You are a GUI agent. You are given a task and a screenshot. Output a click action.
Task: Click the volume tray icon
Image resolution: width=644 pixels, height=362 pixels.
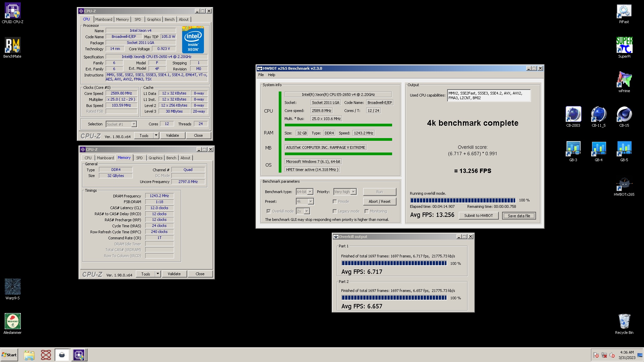pos(612,355)
